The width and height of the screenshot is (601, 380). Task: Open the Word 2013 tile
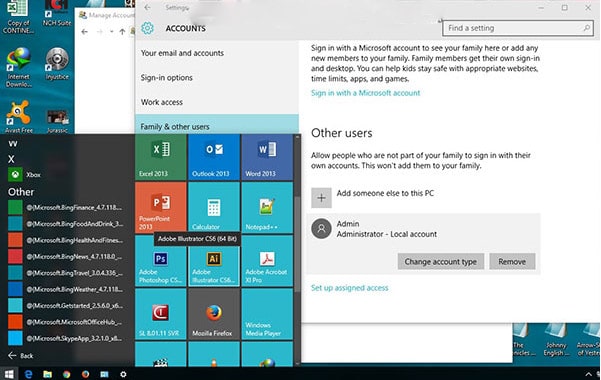(267, 157)
